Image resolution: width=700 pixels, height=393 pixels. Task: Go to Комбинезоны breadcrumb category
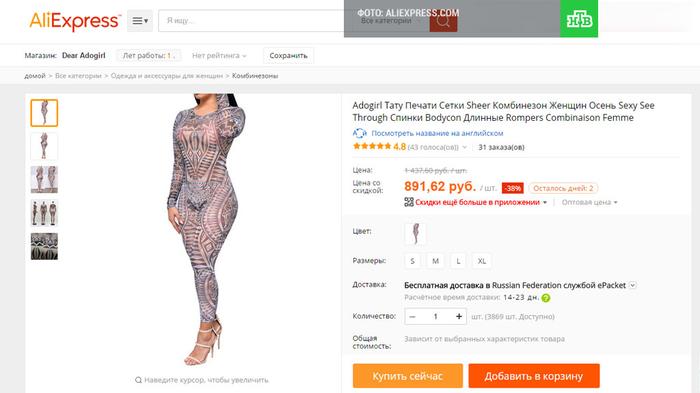255,76
